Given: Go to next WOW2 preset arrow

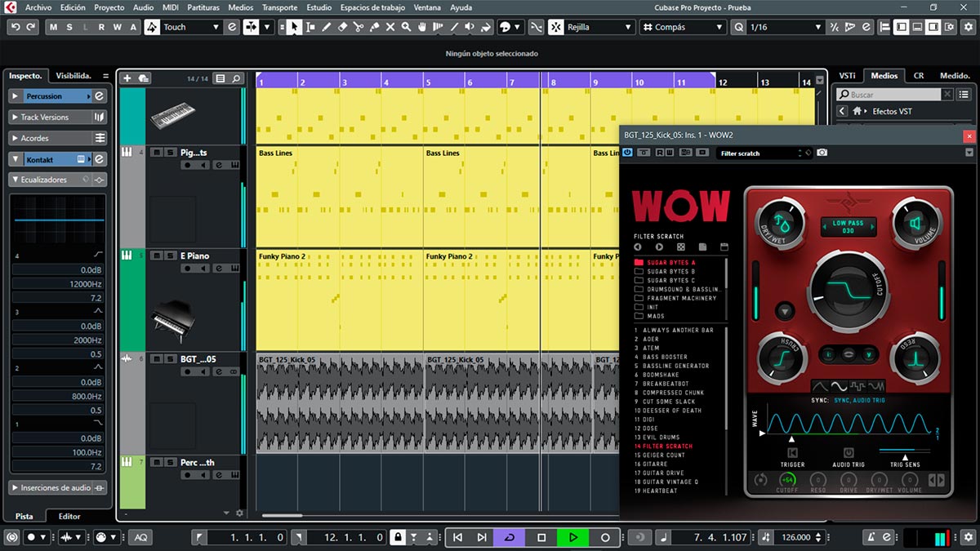Looking at the screenshot, I should pos(659,247).
